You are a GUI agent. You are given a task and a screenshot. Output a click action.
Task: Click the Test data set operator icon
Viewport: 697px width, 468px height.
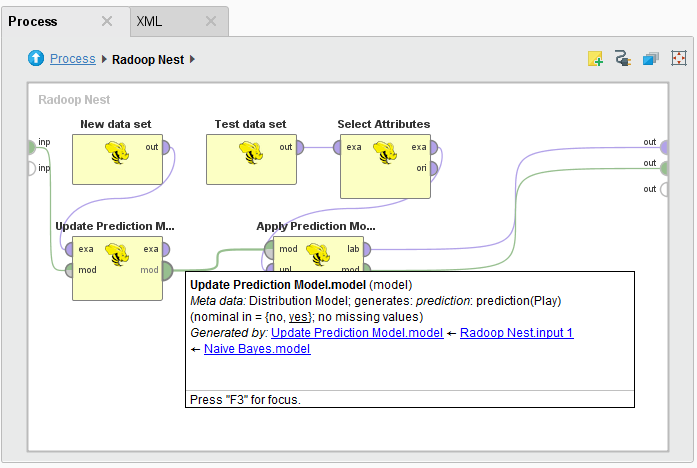pos(250,153)
